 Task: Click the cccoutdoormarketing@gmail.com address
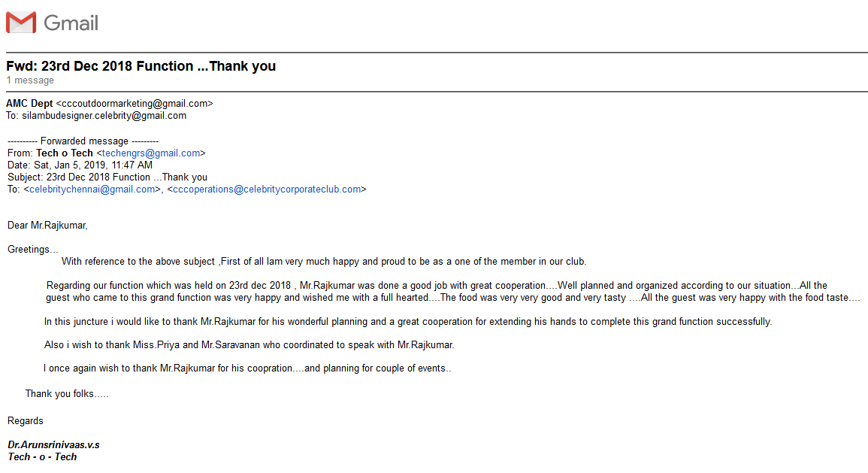pos(135,104)
